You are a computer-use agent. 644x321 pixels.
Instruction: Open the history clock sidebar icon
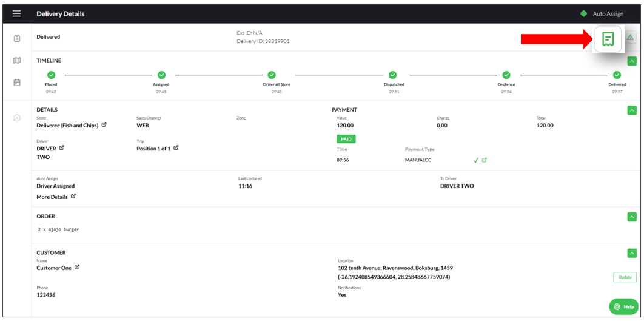tap(17, 118)
